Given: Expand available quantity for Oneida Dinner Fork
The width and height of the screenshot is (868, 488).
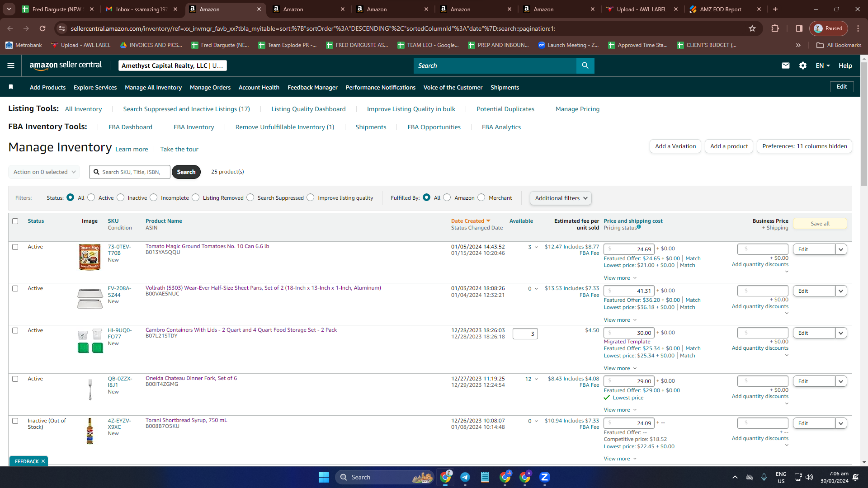Looking at the screenshot, I should point(536,379).
